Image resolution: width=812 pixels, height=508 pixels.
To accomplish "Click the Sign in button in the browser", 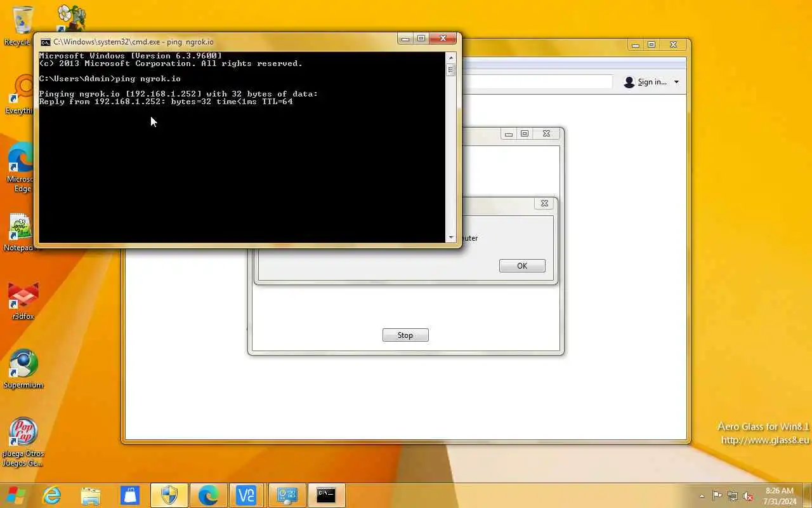I will (645, 82).
